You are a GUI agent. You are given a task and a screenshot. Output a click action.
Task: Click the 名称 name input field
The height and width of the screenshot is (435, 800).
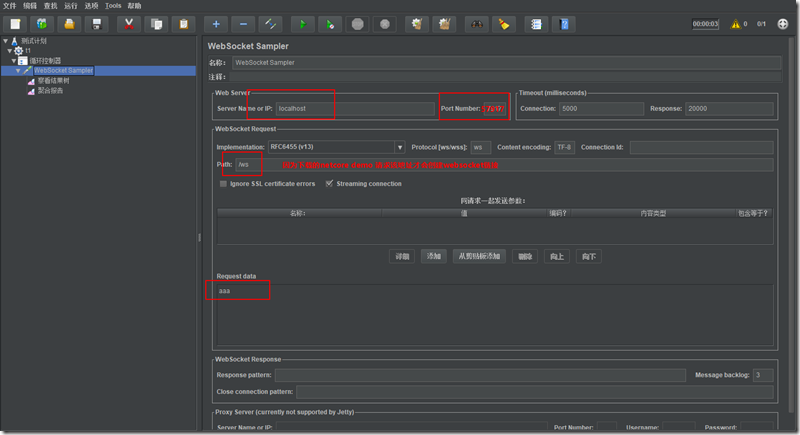point(507,63)
